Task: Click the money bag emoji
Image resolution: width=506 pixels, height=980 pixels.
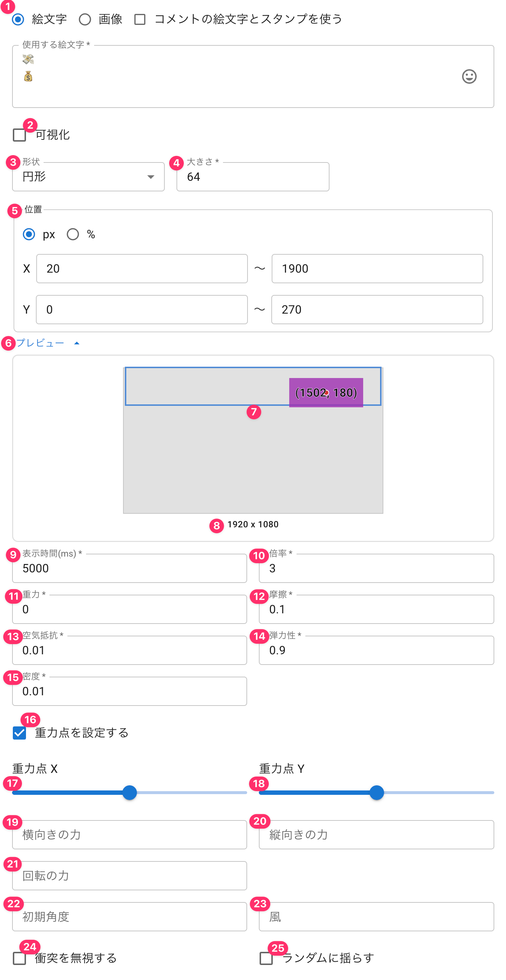Action: point(28,76)
